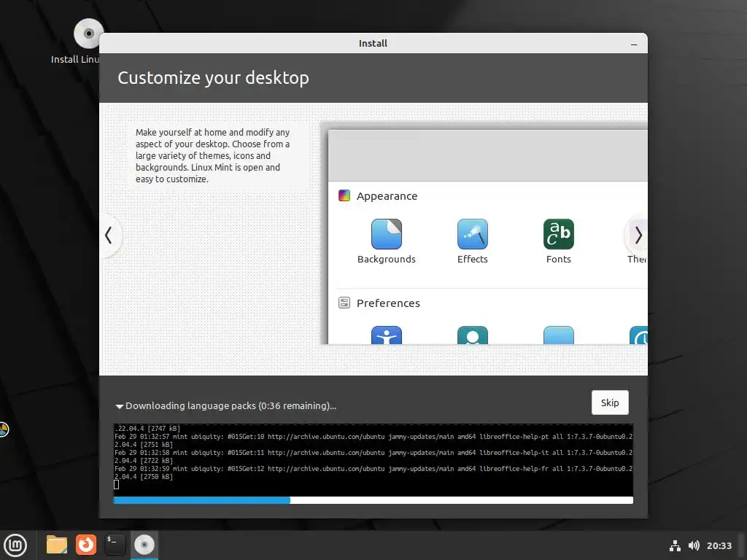The height and width of the screenshot is (560, 747).
Task: Skip downloading language packs
Action: [610, 402]
